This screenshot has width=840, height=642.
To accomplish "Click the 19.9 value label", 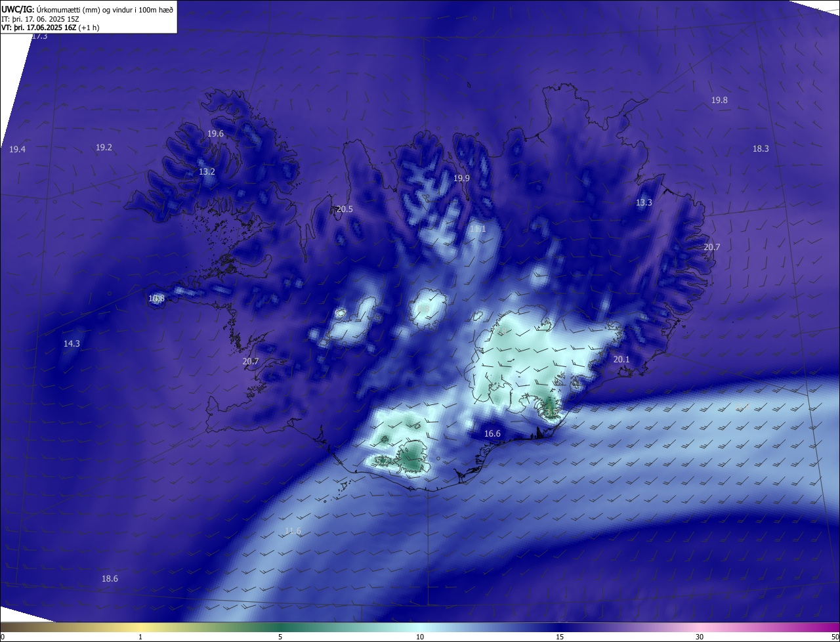I will (461, 179).
